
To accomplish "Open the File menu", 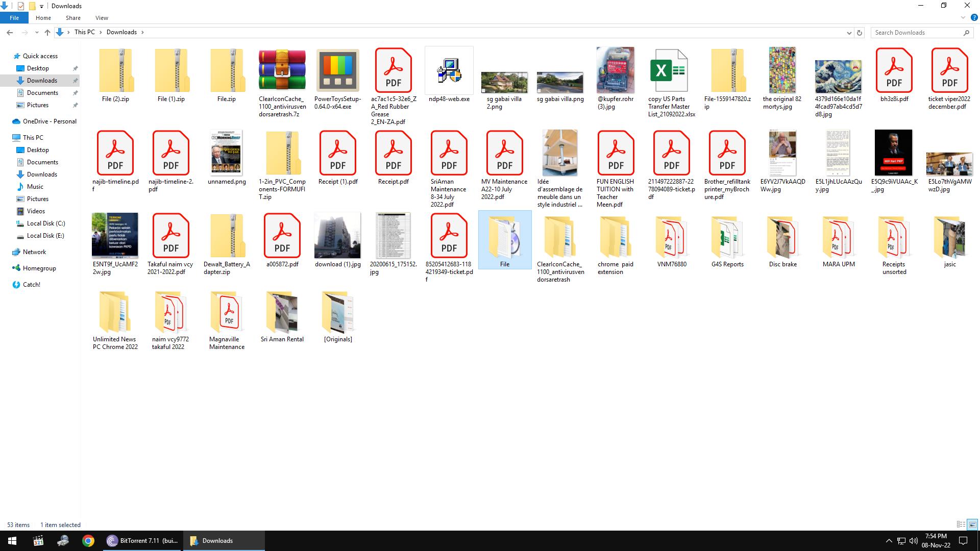I will (x=14, y=18).
